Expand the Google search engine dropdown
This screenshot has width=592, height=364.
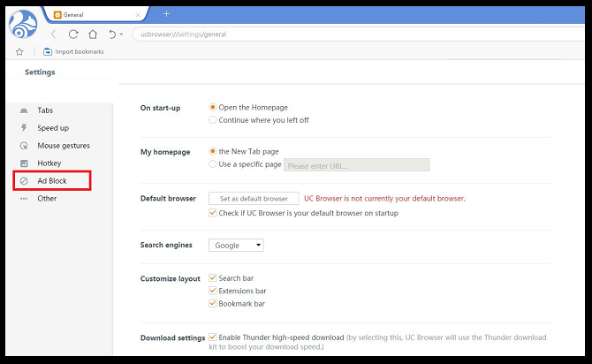pyautogui.click(x=236, y=246)
